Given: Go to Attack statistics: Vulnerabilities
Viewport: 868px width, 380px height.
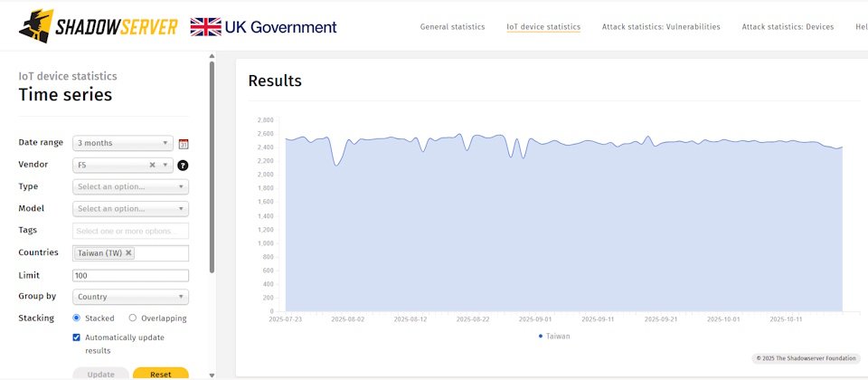Looking at the screenshot, I should (661, 27).
